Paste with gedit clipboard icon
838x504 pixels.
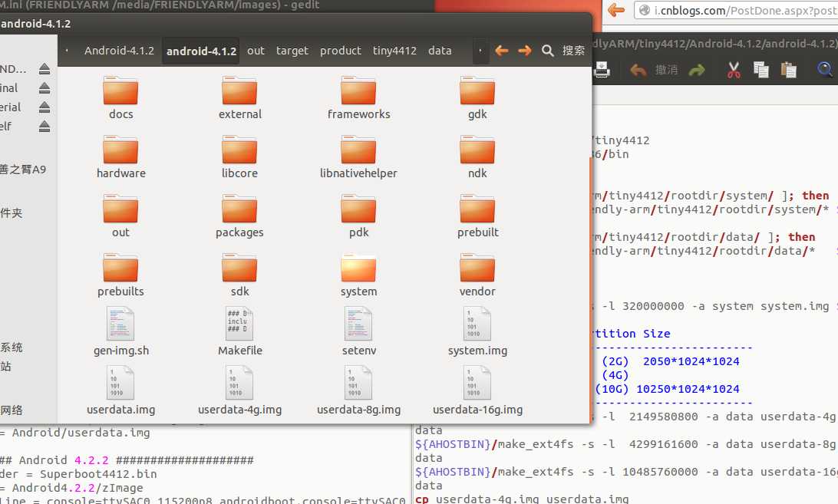coord(788,70)
